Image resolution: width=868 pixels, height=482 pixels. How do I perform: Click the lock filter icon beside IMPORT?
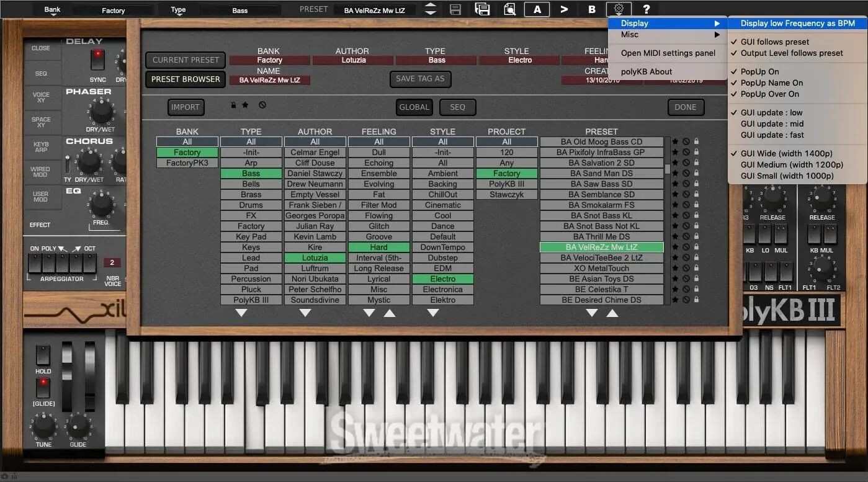pos(233,105)
